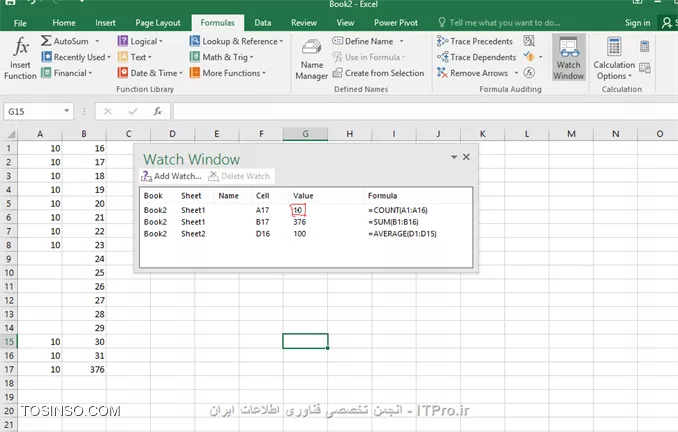Toggle Show Formulas icon
The height and width of the screenshot is (432, 678).
(529, 41)
